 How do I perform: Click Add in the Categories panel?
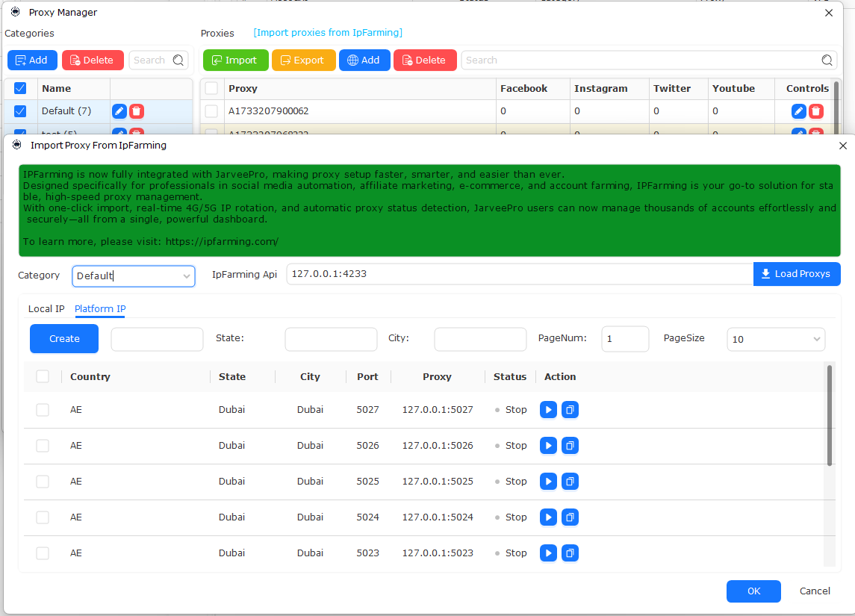pyautogui.click(x=32, y=60)
